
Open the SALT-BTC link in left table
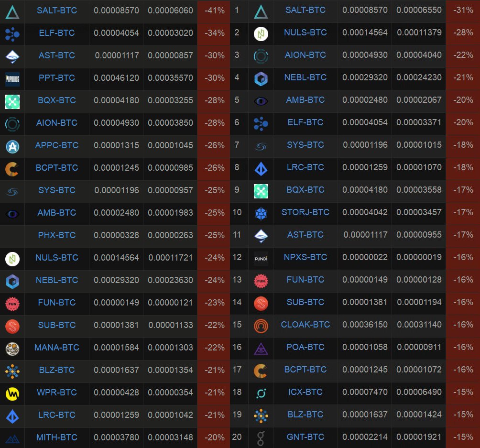tap(57, 11)
